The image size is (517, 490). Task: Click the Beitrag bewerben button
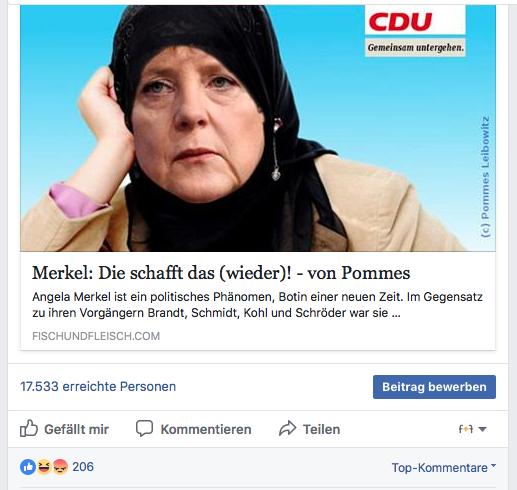[434, 387]
